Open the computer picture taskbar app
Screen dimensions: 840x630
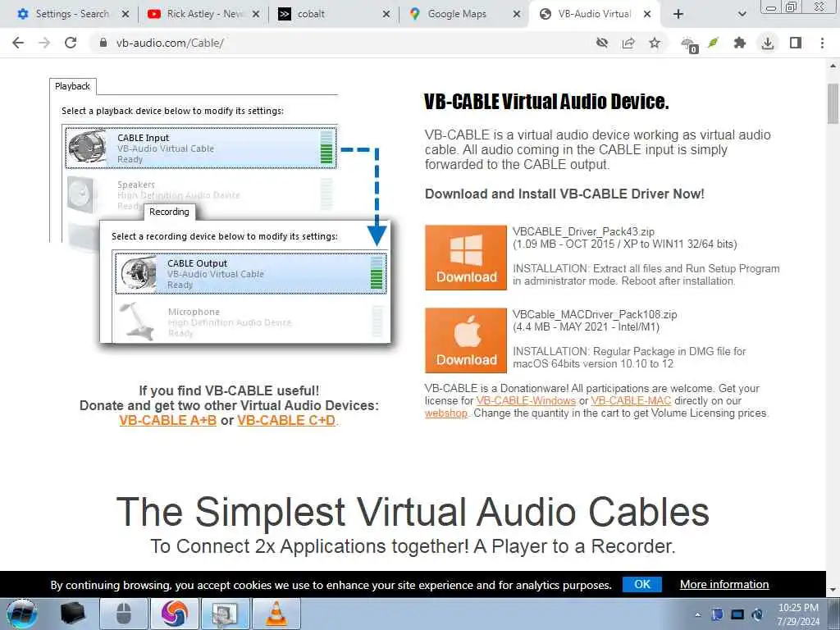pos(226,614)
